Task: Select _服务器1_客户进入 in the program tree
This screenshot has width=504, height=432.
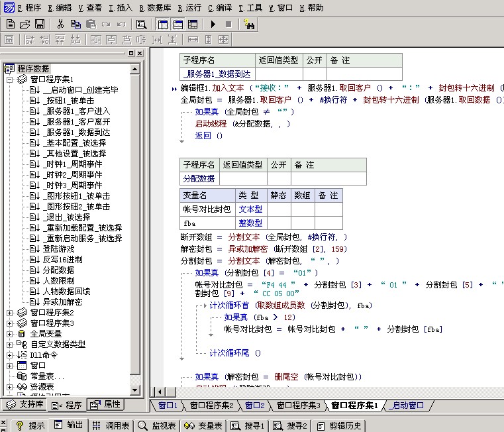Action: pyautogui.click(x=77, y=111)
